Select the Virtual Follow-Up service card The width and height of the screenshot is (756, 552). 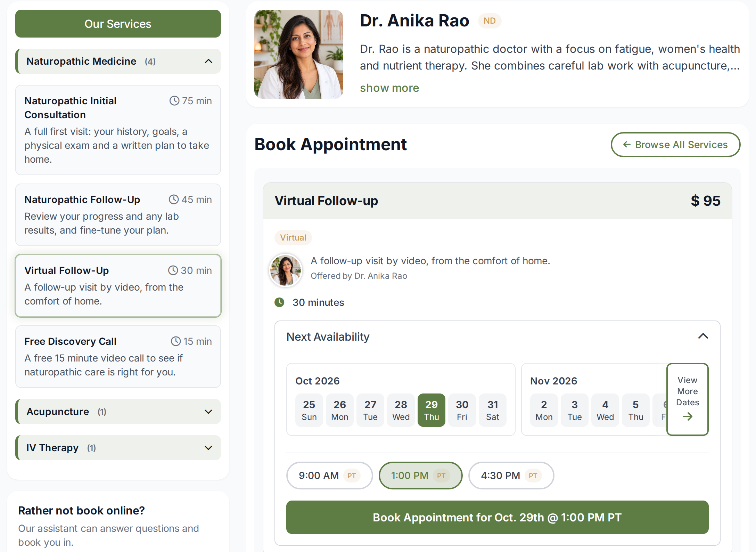118,286
